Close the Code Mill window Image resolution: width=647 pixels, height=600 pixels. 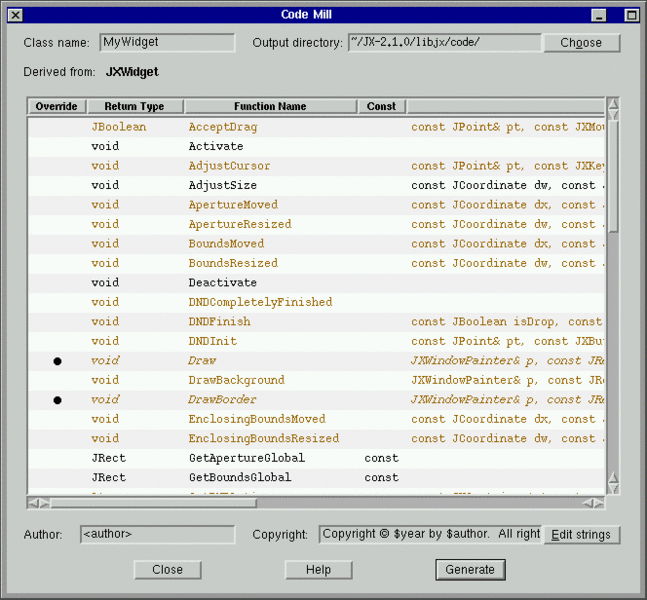[15, 15]
